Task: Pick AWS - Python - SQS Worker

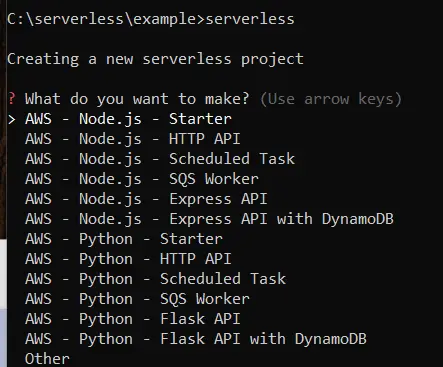Action: pyautogui.click(x=137, y=299)
